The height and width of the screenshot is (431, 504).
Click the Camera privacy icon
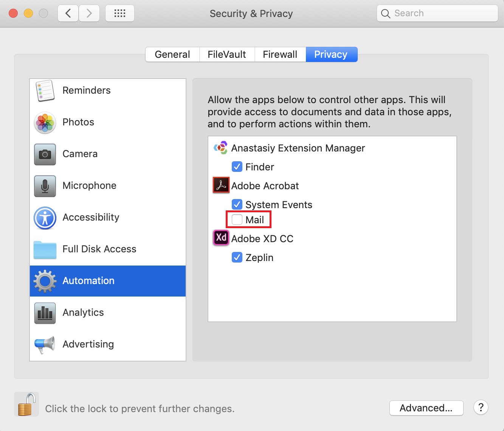pyautogui.click(x=45, y=154)
